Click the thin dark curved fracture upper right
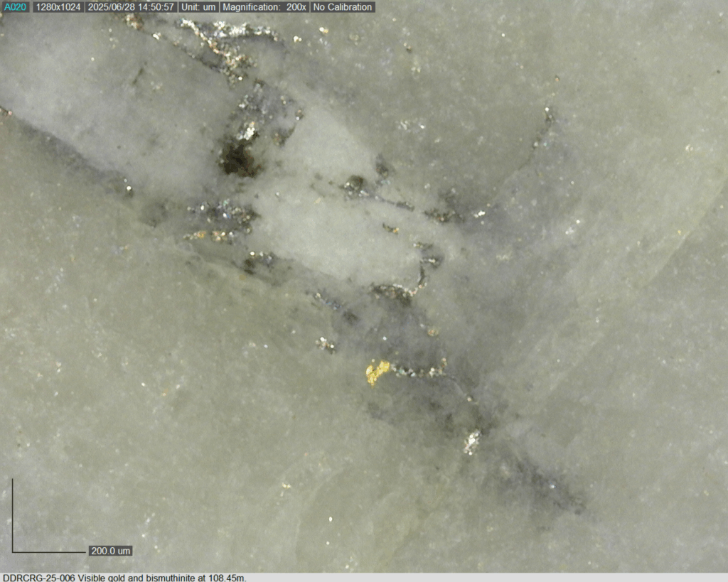Image resolution: width=728 pixels, height=582 pixels. [x=542, y=131]
